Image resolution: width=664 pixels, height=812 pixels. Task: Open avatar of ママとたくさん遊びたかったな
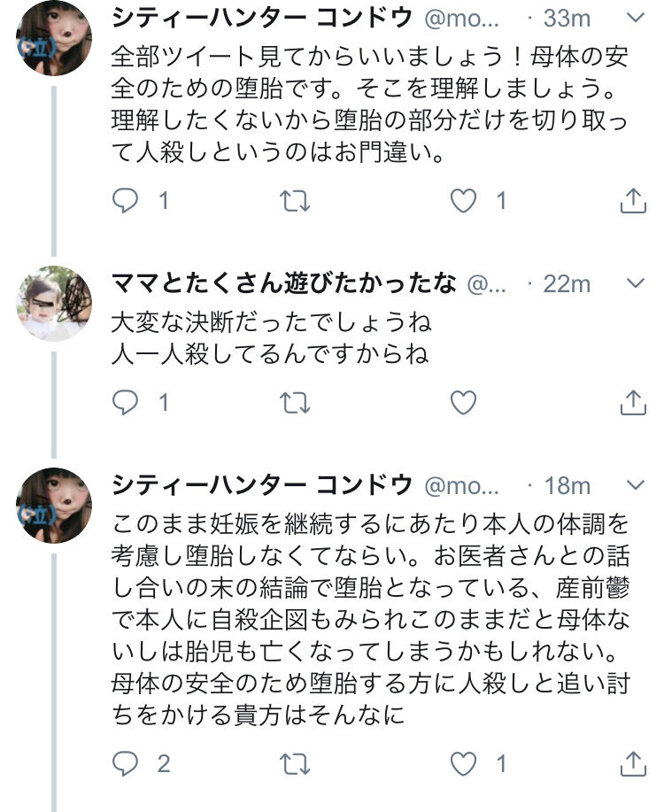click(x=54, y=304)
